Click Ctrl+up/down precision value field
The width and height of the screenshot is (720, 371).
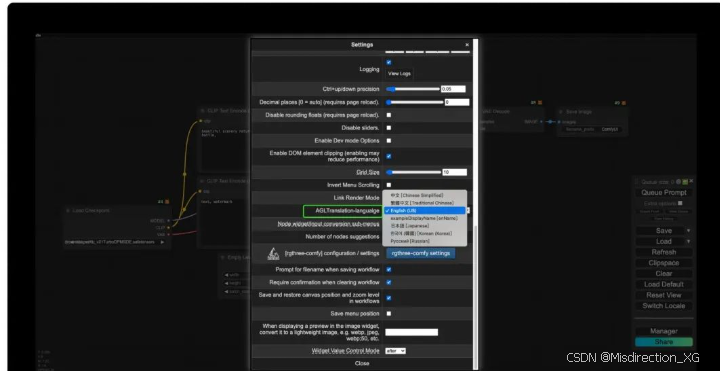tap(453, 89)
